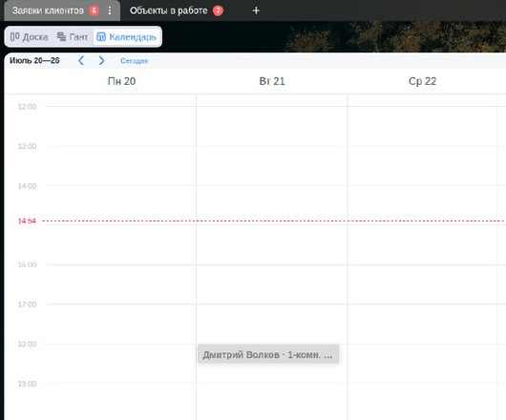The image size is (506, 420).
Task: Click the red badge 7 on Объекты в работе
Action: click(x=218, y=10)
